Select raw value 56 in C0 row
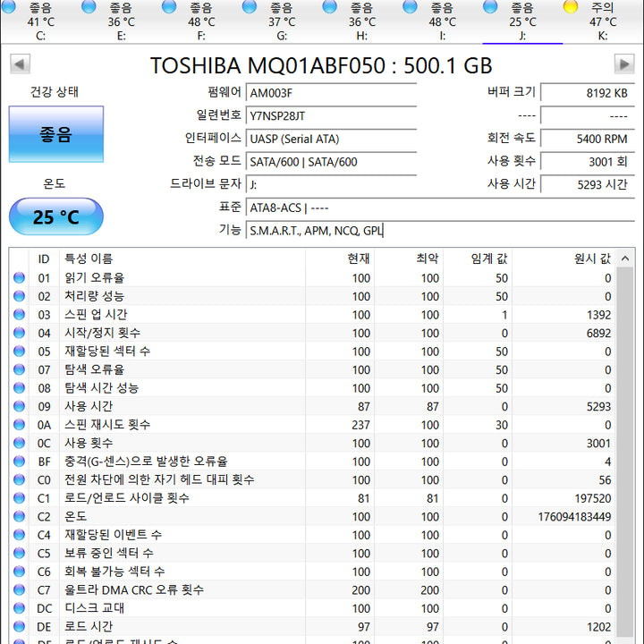This screenshot has height=644, width=644. tap(605, 480)
